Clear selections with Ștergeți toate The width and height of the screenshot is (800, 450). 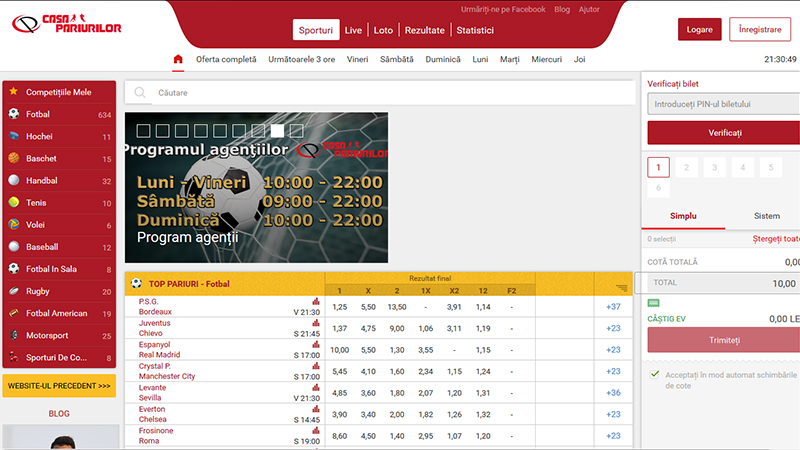pos(776,239)
